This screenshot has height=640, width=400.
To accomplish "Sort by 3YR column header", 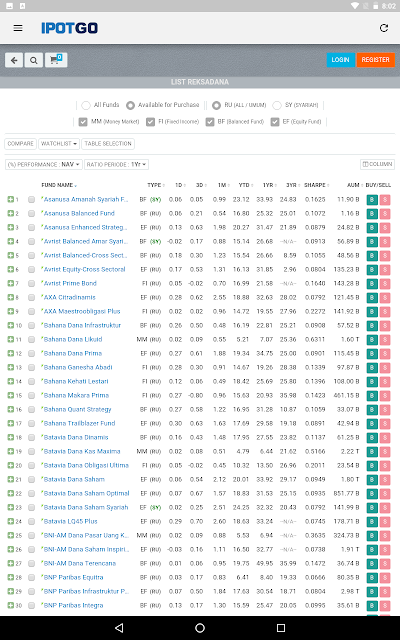I will (x=293, y=185).
